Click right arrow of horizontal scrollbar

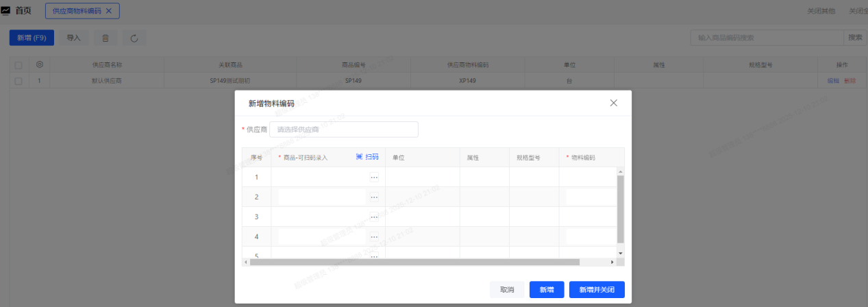[x=612, y=262]
